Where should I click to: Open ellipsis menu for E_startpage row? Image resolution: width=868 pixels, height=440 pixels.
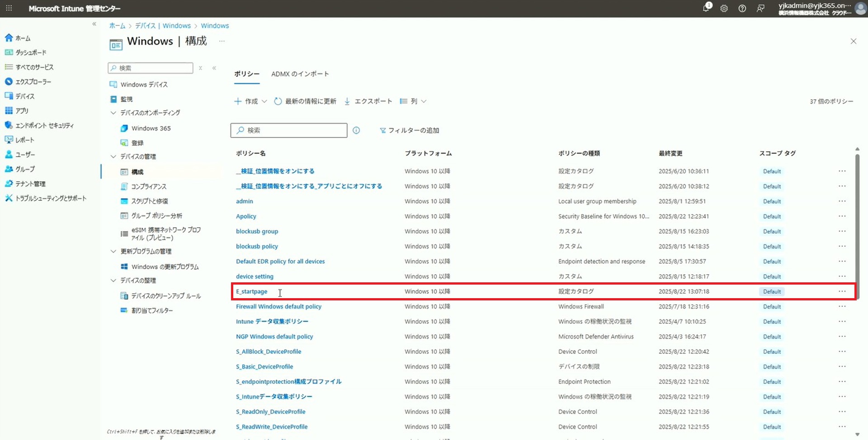(x=842, y=291)
